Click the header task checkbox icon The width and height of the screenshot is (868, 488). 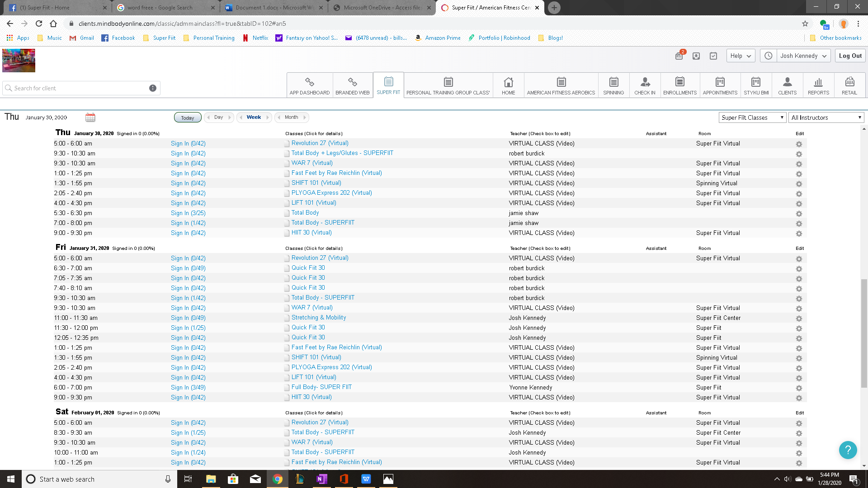coord(713,56)
